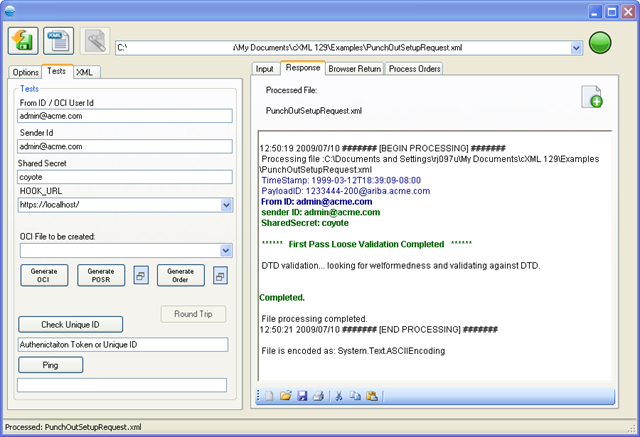This screenshot has height=437, width=640.
Task: Click the green status indicator circle
Action: click(x=600, y=42)
